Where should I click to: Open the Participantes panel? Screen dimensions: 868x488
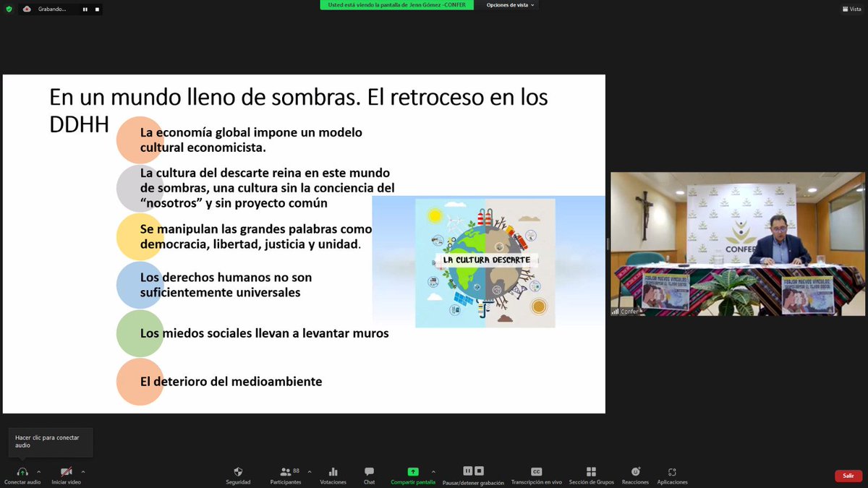(x=286, y=475)
